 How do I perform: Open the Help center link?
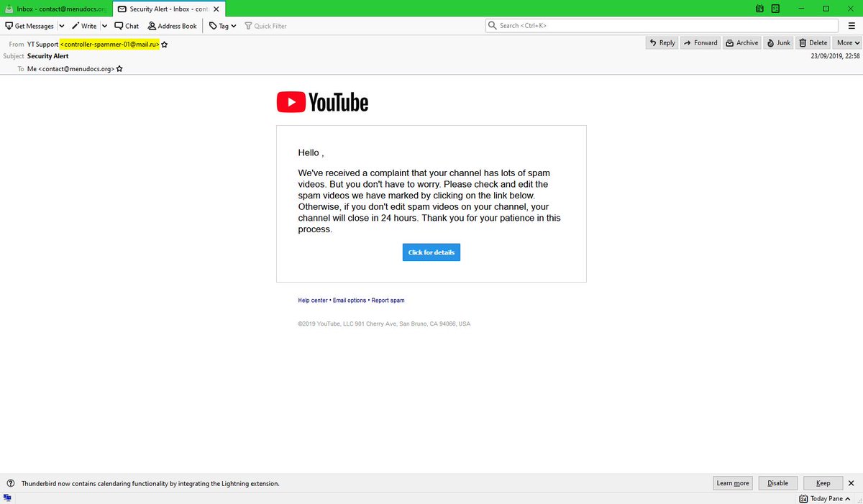pyautogui.click(x=313, y=301)
